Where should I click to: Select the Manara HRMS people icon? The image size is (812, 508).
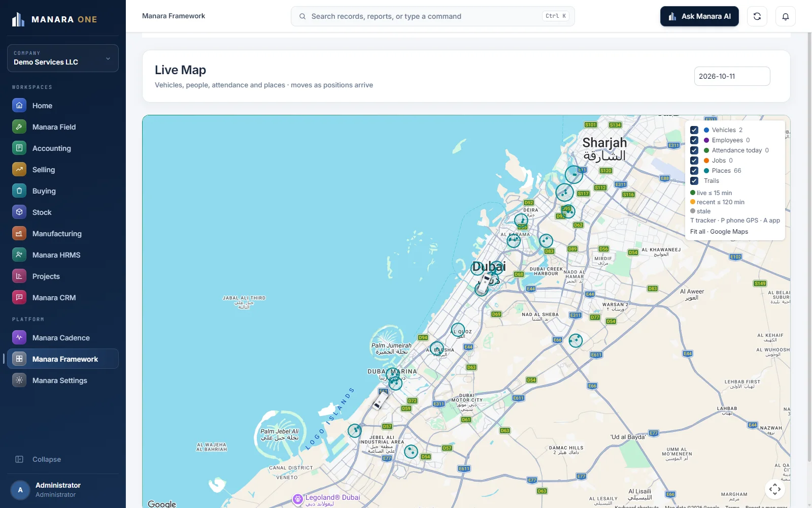point(19,255)
